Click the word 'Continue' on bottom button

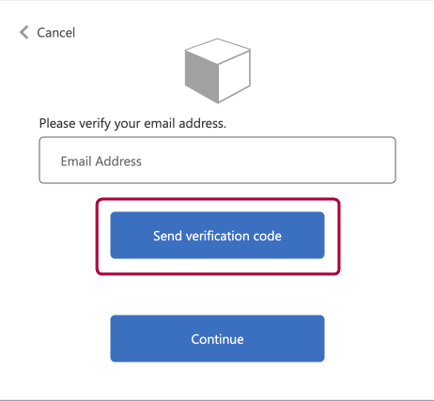coord(217,339)
